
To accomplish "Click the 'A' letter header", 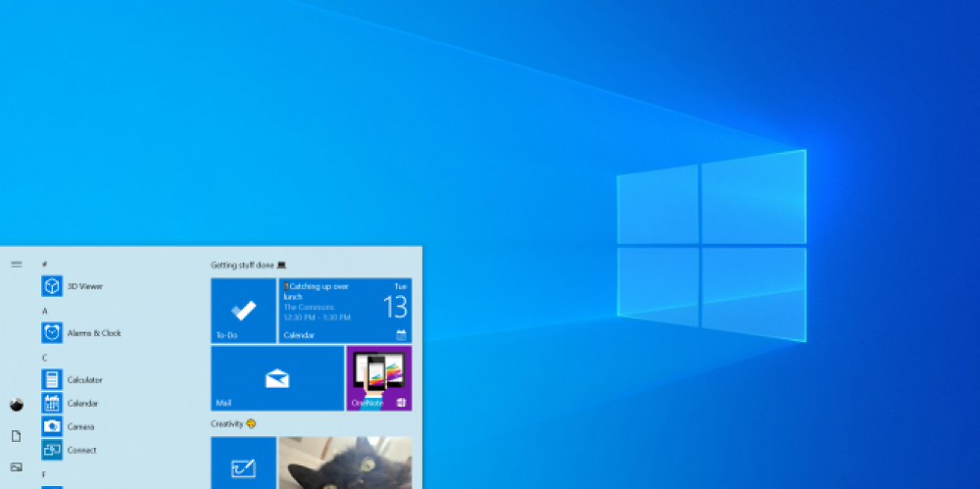I will (44, 311).
